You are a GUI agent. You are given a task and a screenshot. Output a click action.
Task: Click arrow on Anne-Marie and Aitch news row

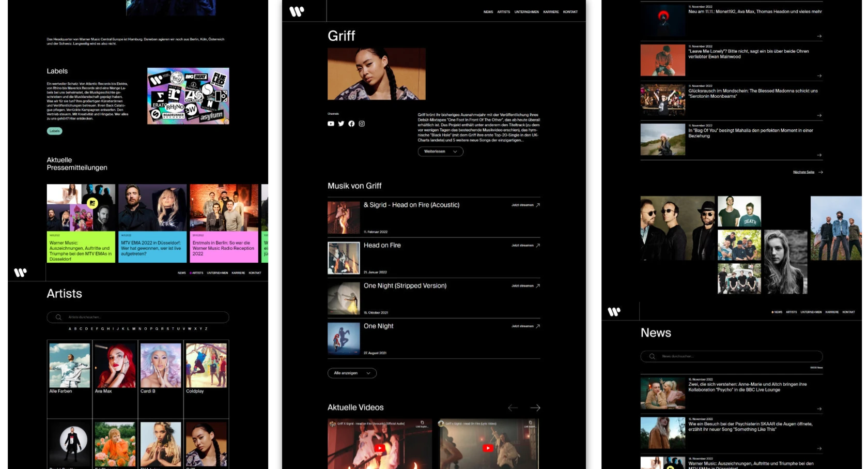819,409
